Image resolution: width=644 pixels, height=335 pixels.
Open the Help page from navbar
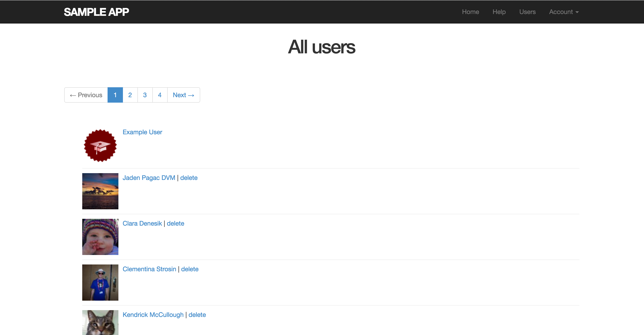499,12
